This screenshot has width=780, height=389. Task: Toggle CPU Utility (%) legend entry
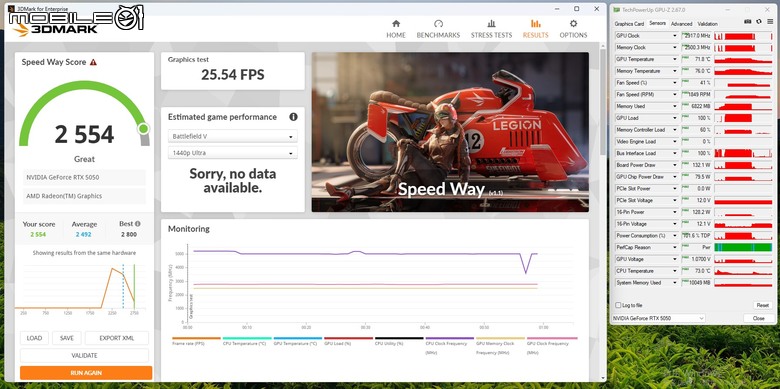coord(399,341)
